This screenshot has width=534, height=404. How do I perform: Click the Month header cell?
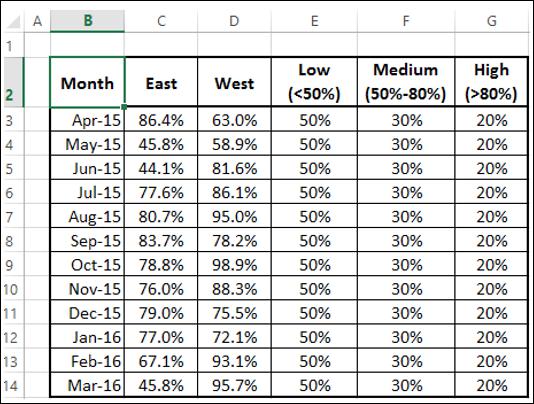coord(88,83)
